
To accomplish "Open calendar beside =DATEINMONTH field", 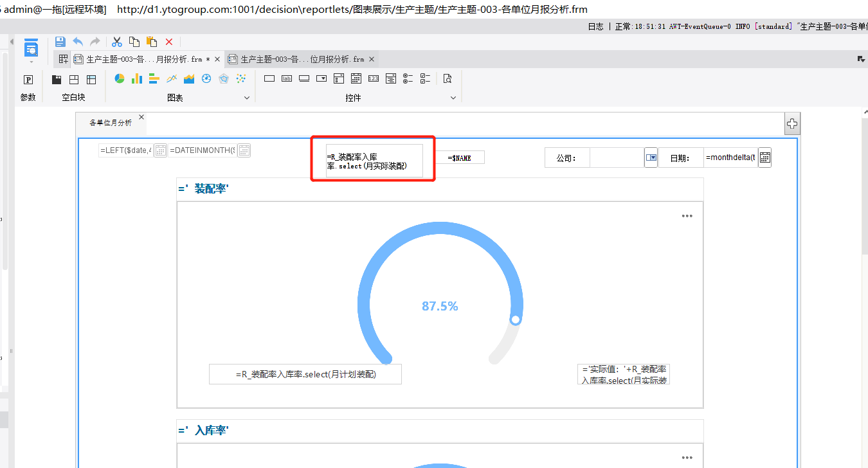I will point(244,150).
